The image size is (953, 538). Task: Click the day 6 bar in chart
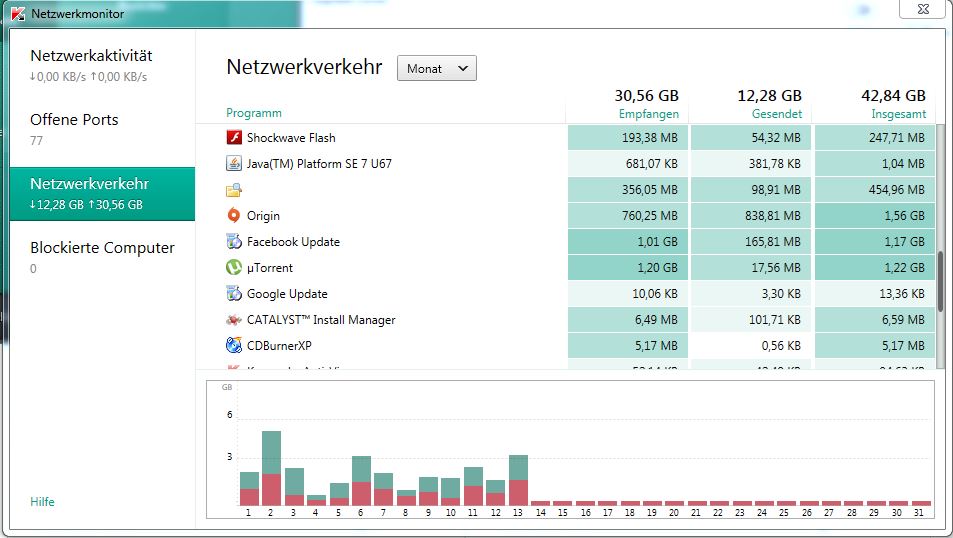361,481
